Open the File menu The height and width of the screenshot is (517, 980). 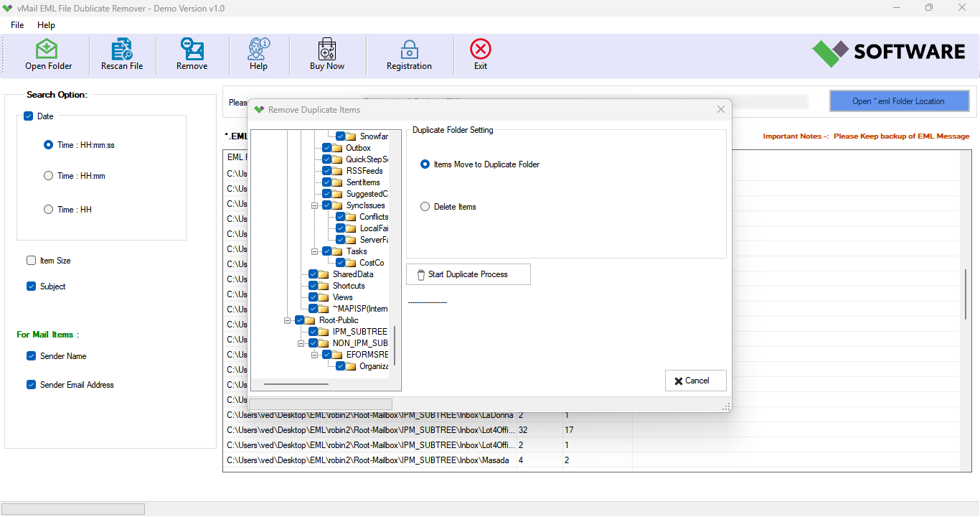tap(17, 25)
